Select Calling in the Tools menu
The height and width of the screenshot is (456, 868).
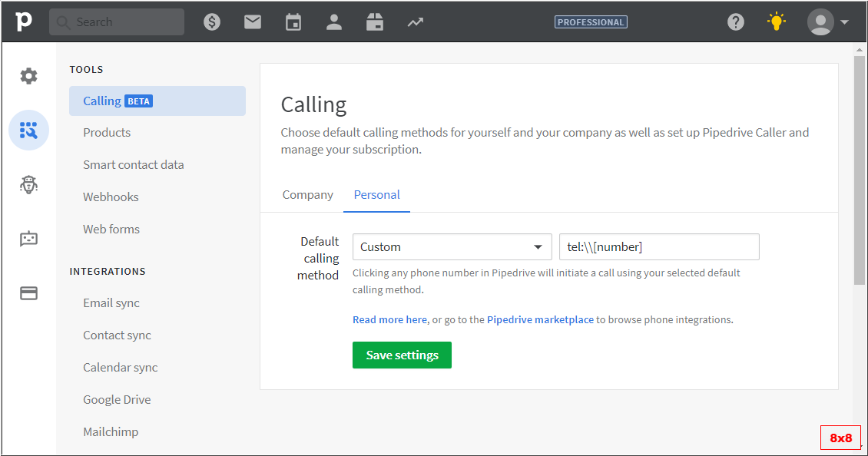pos(157,101)
